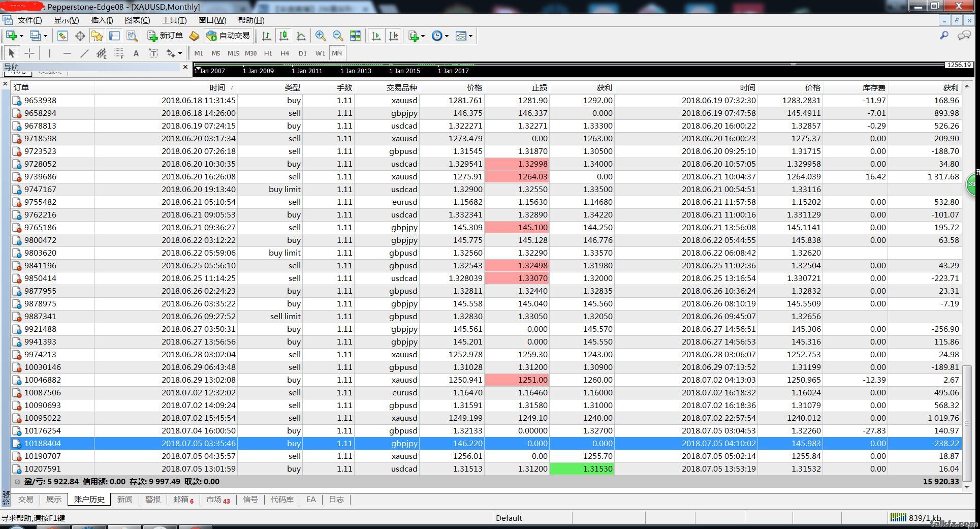The image size is (980, 529).
Task: Expand the Periods clock dropdown arrow
Action: click(x=447, y=36)
